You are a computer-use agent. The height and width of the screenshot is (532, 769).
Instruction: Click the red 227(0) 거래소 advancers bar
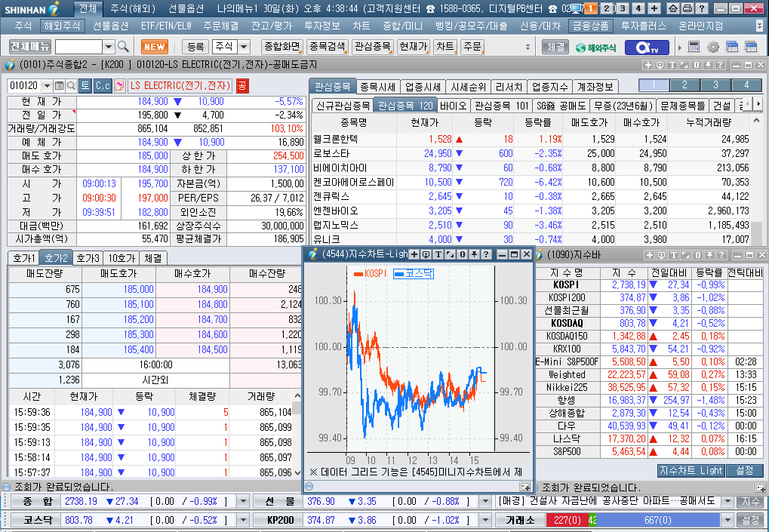(x=567, y=520)
